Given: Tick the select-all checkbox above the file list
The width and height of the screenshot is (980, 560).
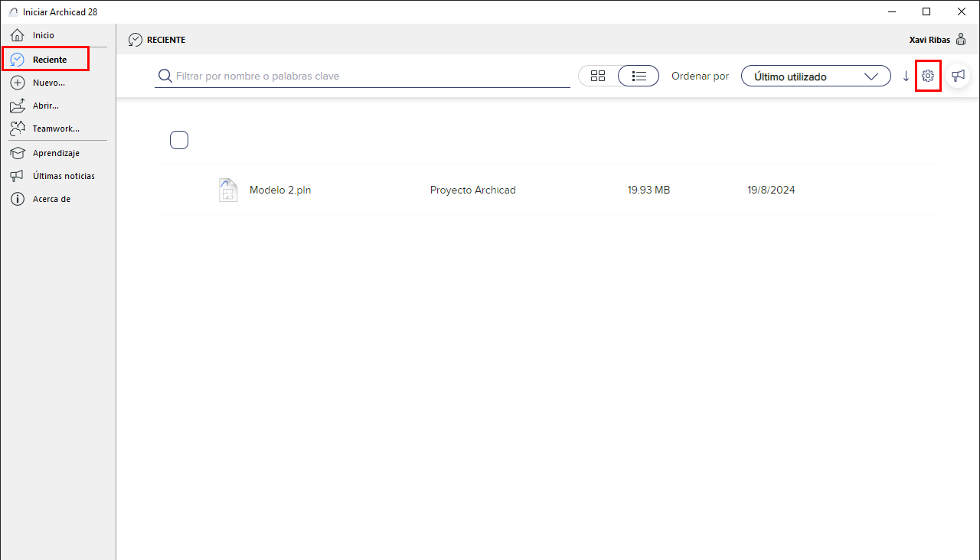Looking at the screenshot, I should (179, 140).
